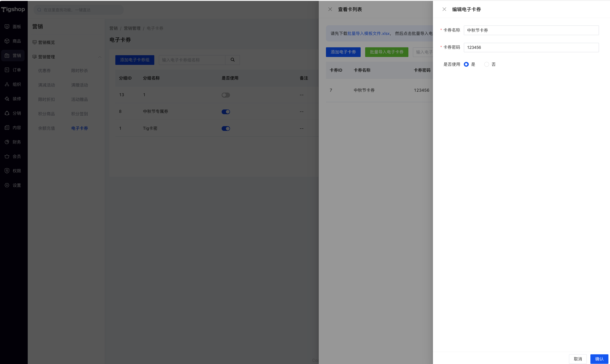This screenshot has height=364, width=610.
Task: Click the 面板 dashboard sidebar icon
Action: point(7,27)
